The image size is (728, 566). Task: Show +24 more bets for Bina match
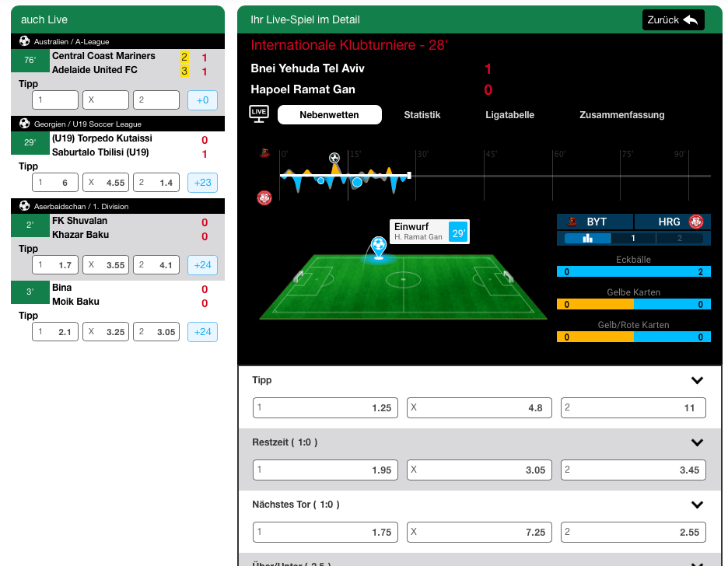202,332
